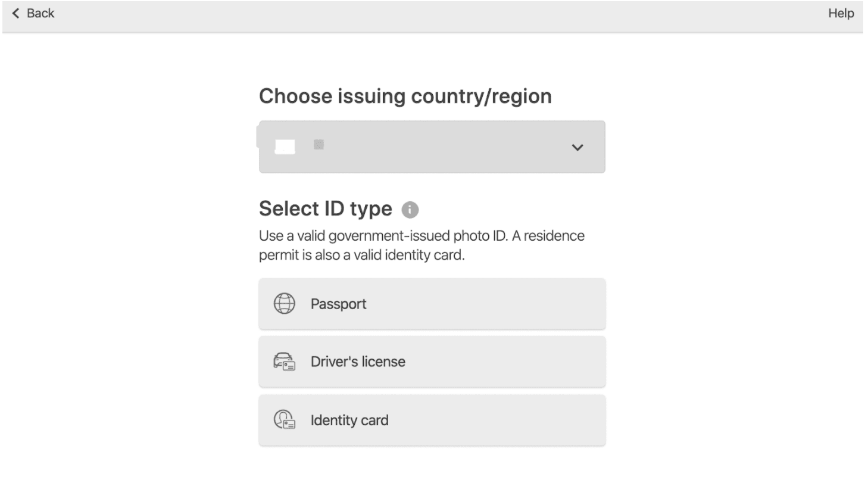Click the flag icon in country dropdown
Screen dimensions: 868x486
[x=285, y=147]
